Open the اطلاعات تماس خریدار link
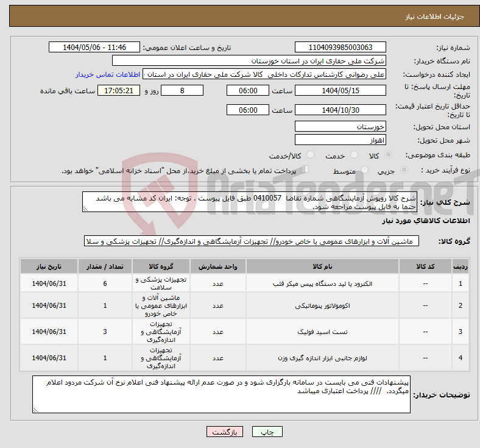This screenshot has width=480, height=448. click(x=108, y=74)
